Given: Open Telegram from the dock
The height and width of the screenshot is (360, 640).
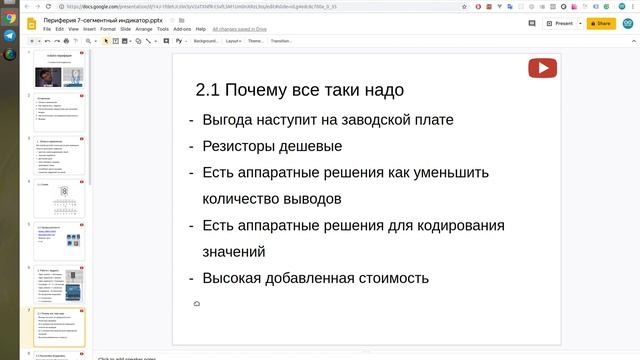Looking at the screenshot, I should pos(9,36).
